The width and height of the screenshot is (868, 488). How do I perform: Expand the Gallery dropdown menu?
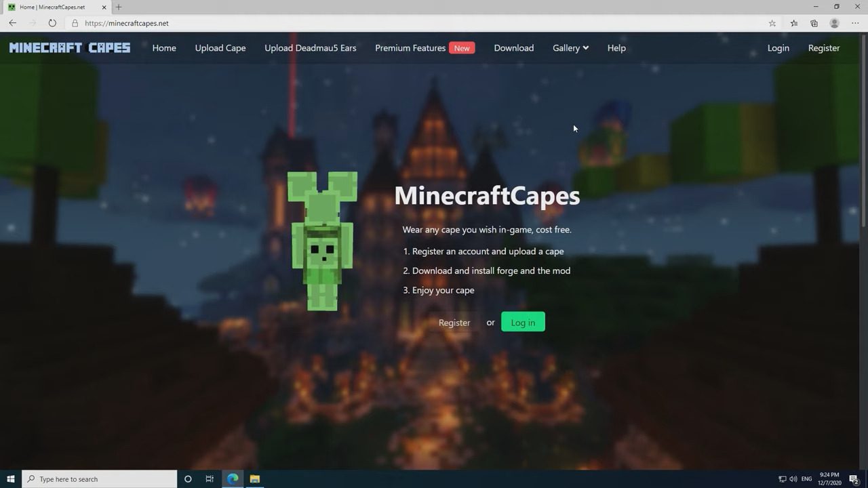tap(570, 48)
